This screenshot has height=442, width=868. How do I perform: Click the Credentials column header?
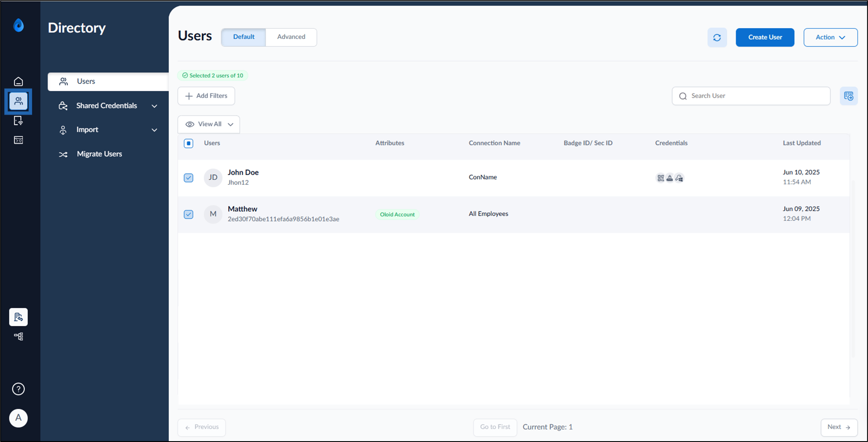tap(671, 143)
